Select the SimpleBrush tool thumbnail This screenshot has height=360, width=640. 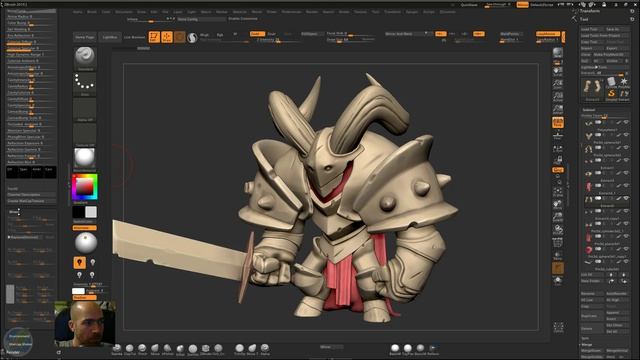(x=611, y=94)
